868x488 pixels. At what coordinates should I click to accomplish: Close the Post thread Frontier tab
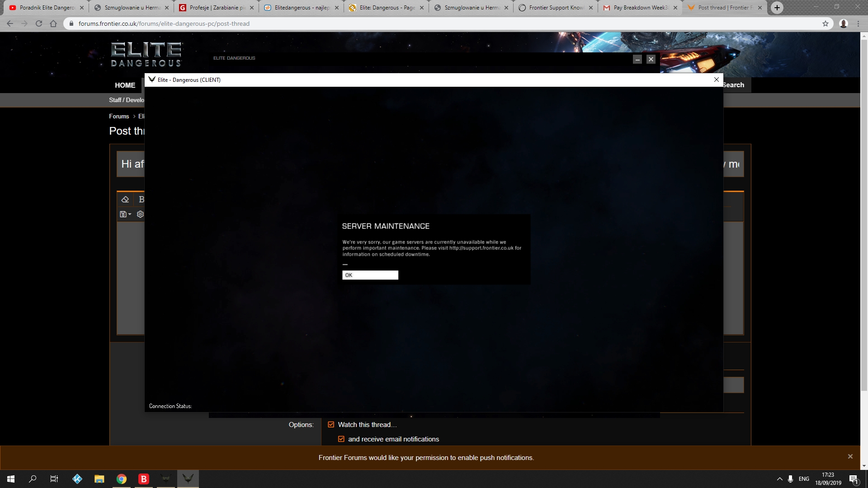click(760, 8)
